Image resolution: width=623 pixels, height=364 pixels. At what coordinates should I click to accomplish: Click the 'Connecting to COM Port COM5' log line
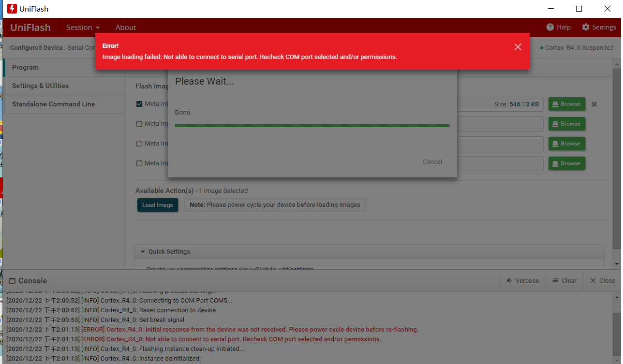coord(119,301)
